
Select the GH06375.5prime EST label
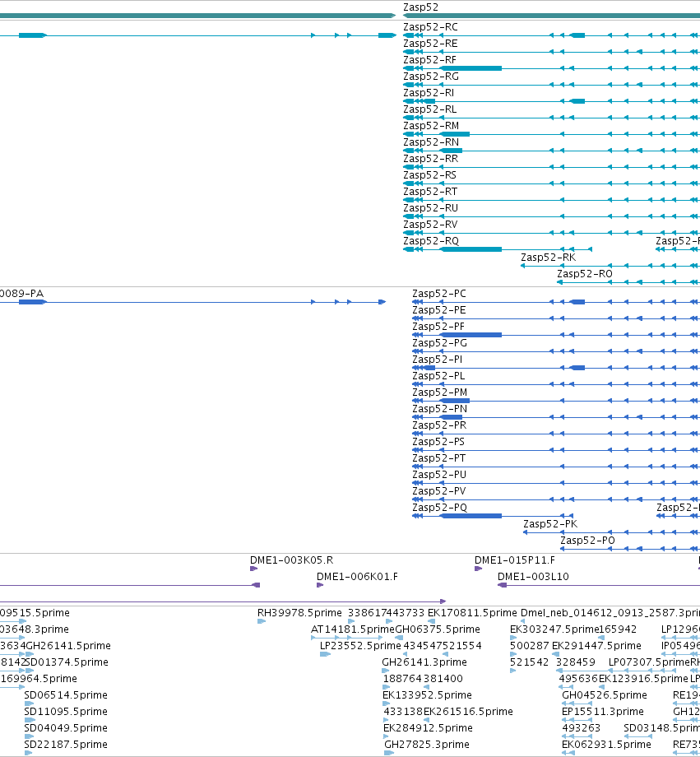click(x=438, y=629)
